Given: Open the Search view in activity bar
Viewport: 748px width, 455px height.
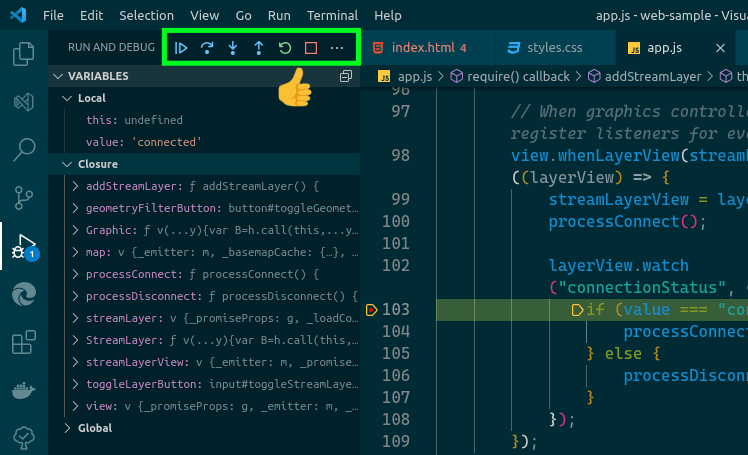Looking at the screenshot, I should [x=24, y=150].
